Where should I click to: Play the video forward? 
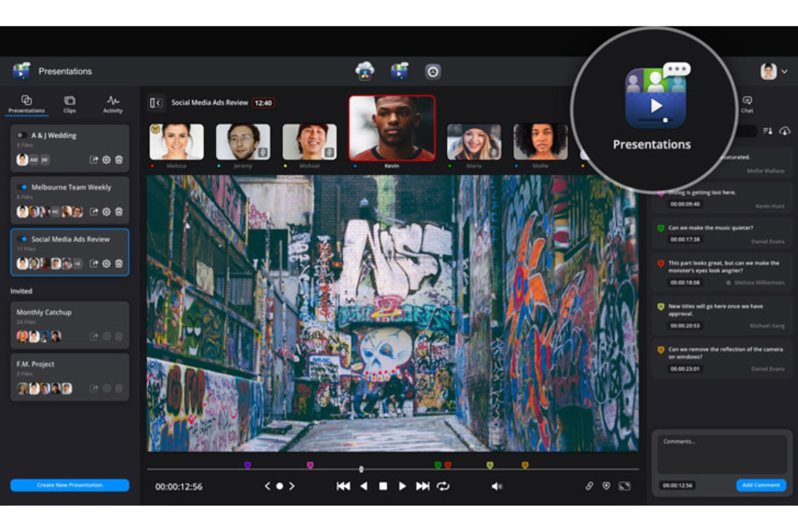click(x=402, y=486)
